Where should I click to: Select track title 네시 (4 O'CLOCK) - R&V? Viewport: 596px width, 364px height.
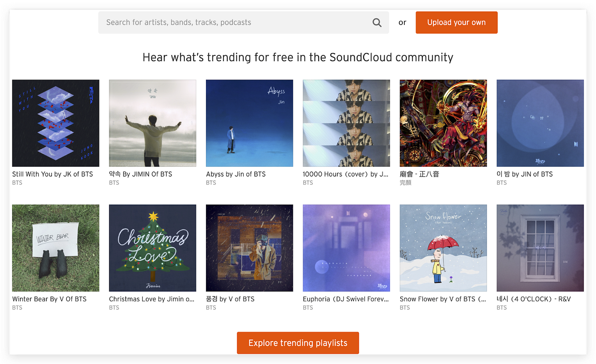pyautogui.click(x=534, y=299)
